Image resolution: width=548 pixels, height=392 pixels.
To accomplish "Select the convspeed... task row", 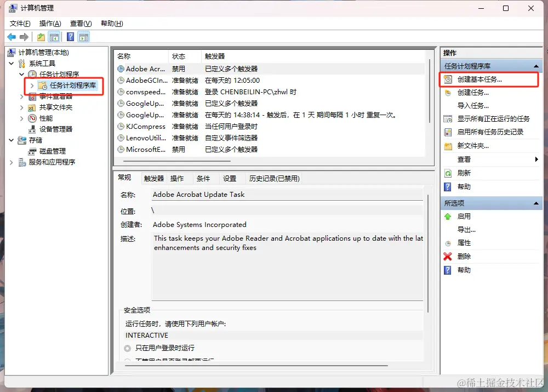I will click(270, 92).
